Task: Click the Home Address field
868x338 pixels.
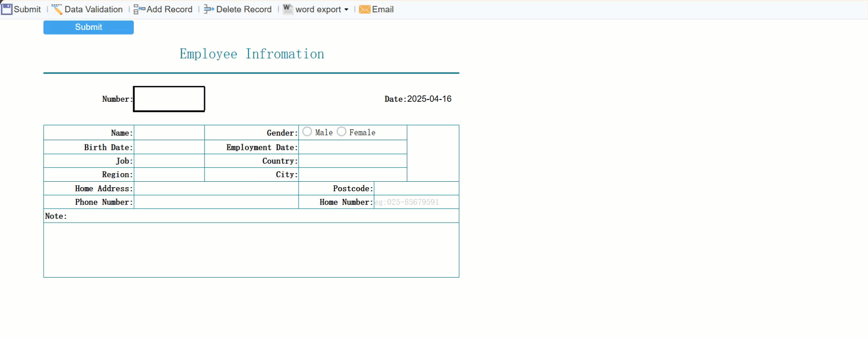Action: click(216, 189)
